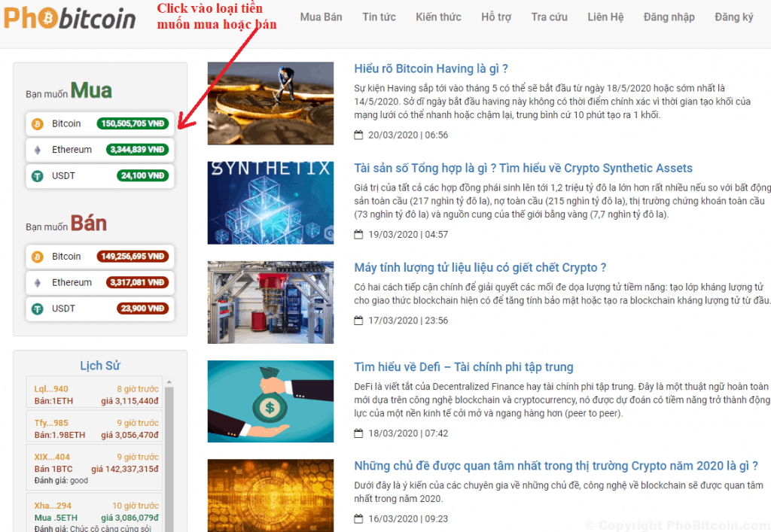Screen dimensions: 771x532
Task: Click the PhoBitcoin logo
Action: 70,18
